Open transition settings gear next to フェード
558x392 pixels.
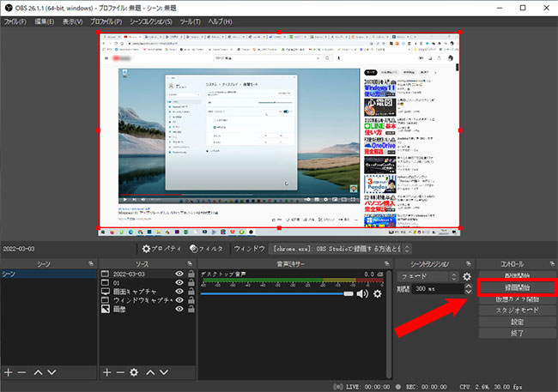(x=467, y=277)
